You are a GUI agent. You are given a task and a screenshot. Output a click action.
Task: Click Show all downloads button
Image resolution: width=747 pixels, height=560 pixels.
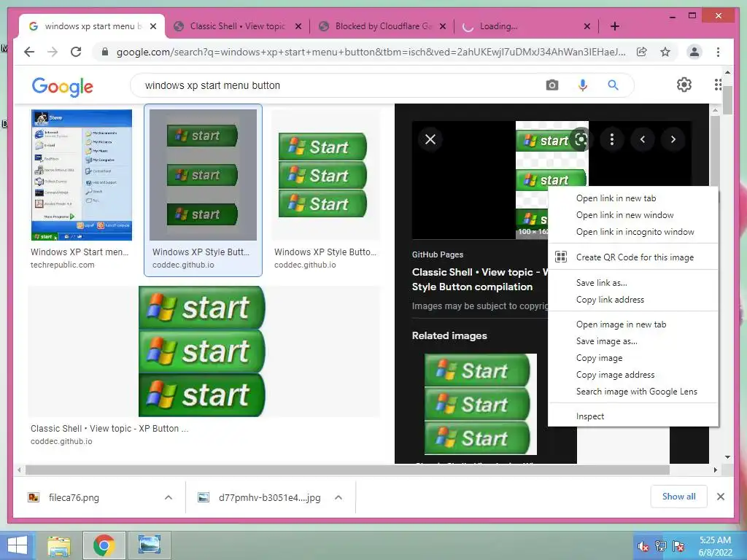tap(678, 497)
